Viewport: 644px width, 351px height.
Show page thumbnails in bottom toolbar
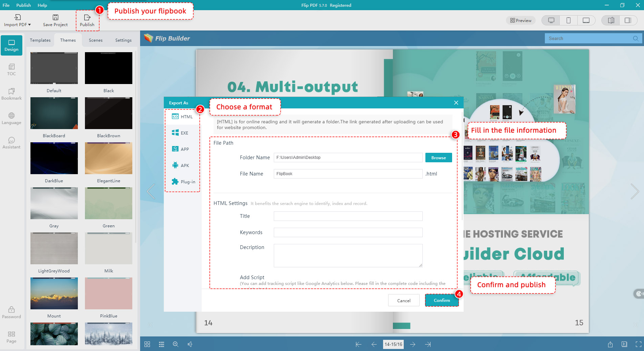coord(147,344)
